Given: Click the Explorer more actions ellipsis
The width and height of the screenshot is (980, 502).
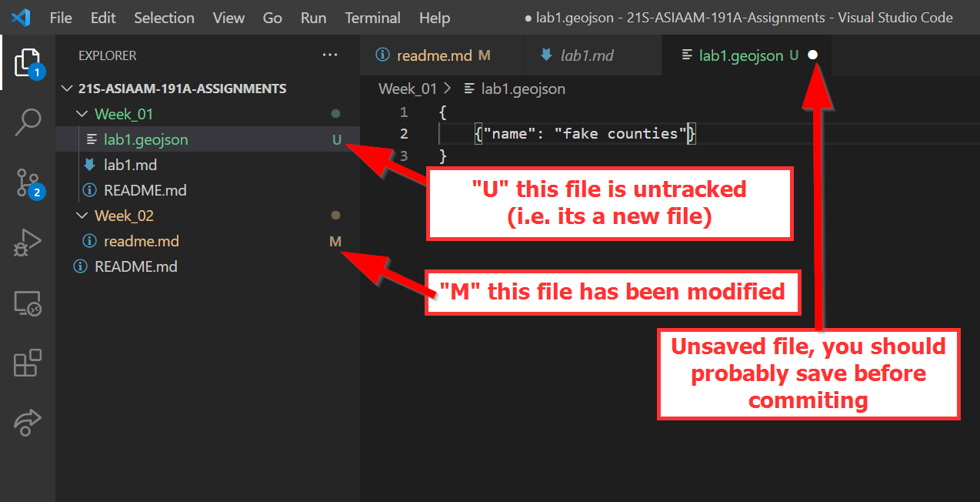Looking at the screenshot, I should click(x=330, y=55).
